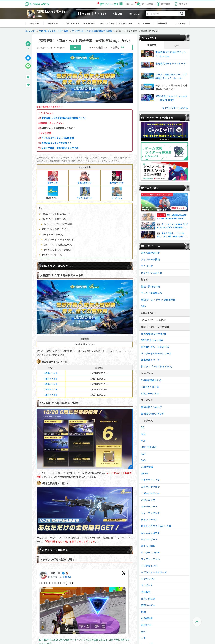
Task: Open 他の攻略 grid menu
Action: [x=84, y=14]
